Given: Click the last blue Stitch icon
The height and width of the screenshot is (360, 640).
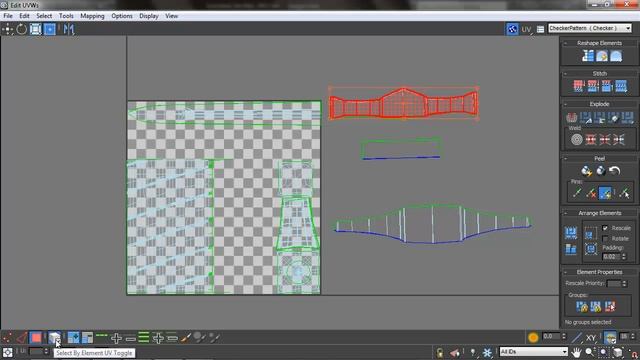Looking at the screenshot, I should coord(621,86).
